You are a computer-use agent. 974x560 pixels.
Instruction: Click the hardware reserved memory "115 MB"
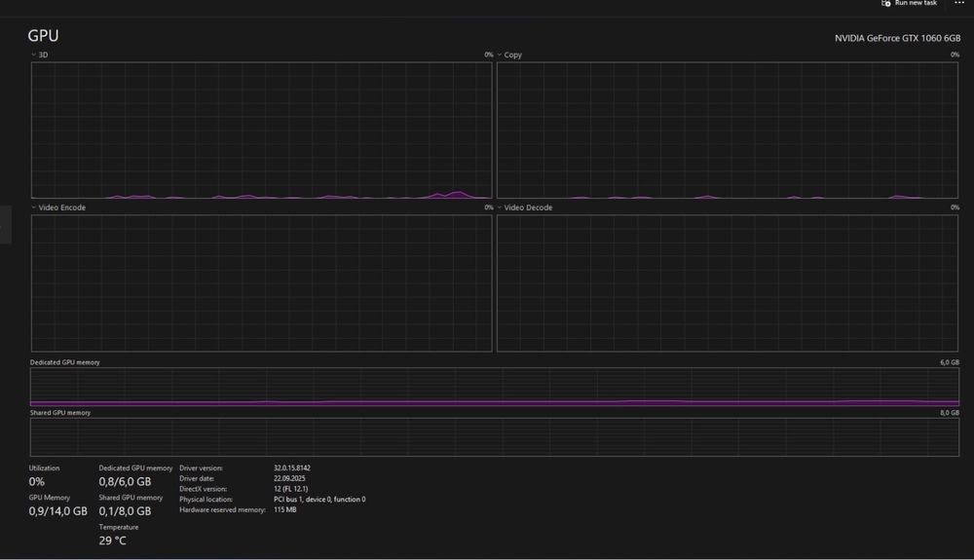click(285, 509)
